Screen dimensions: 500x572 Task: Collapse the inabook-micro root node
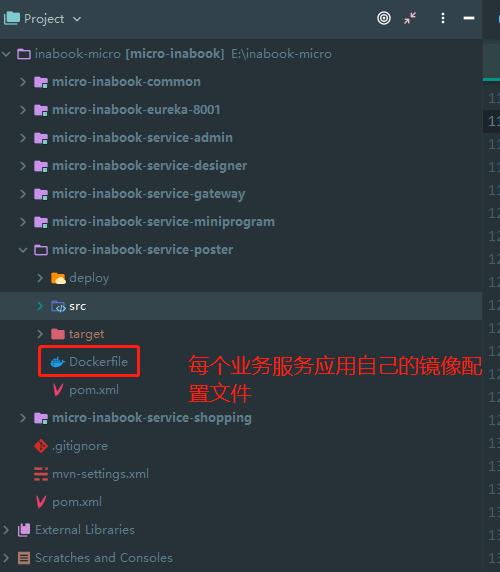(6, 54)
